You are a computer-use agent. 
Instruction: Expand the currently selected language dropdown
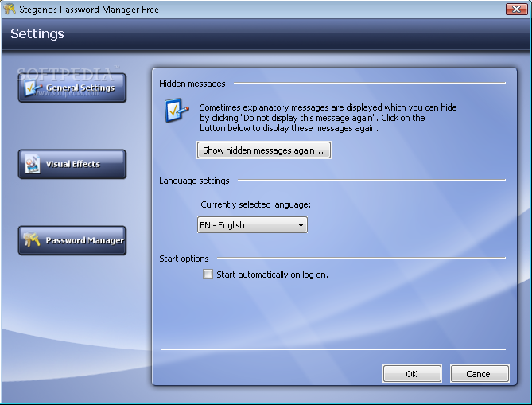pyautogui.click(x=252, y=224)
